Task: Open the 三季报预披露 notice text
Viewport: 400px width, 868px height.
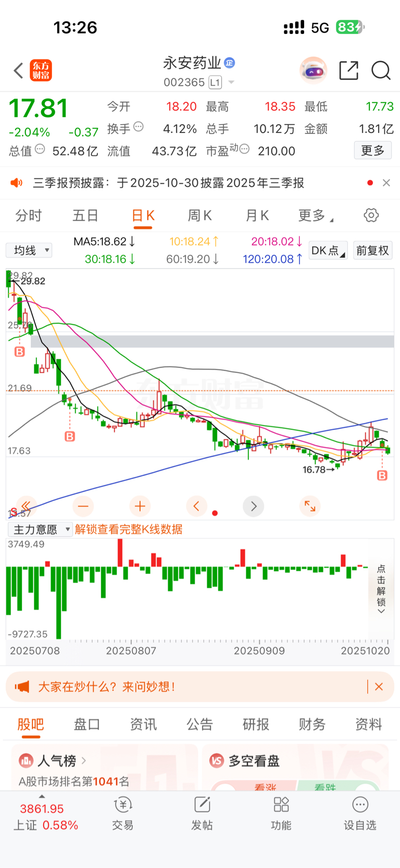Action: (x=168, y=183)
